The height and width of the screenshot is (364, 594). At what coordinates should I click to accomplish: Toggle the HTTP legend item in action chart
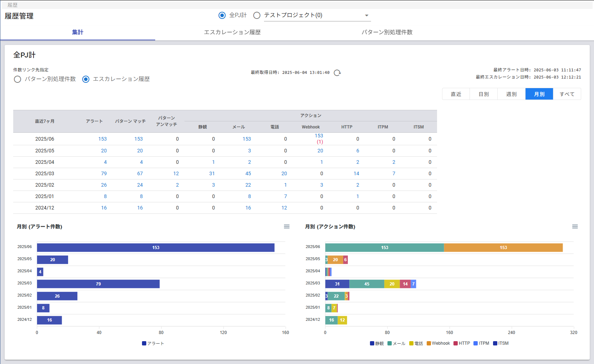462,343
